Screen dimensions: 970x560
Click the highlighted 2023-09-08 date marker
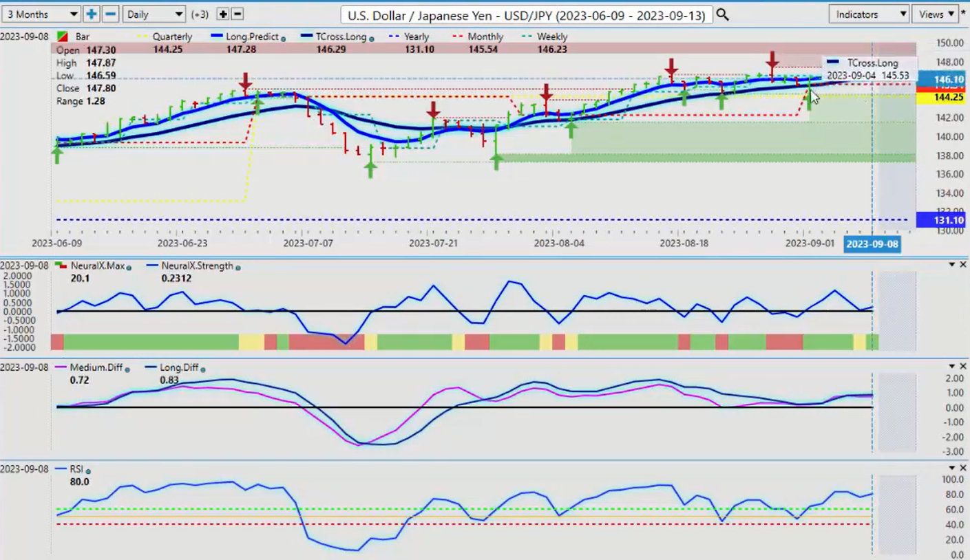click(x=872, y=244)
